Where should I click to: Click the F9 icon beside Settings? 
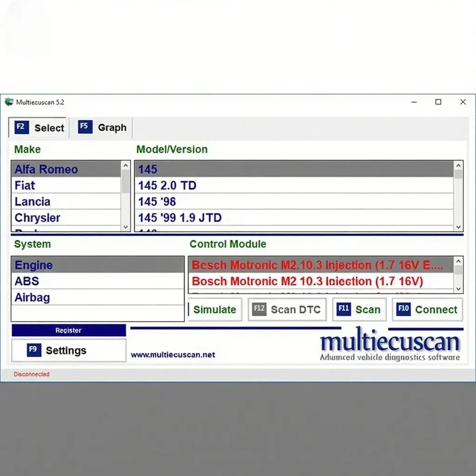(x=33, y=350)
